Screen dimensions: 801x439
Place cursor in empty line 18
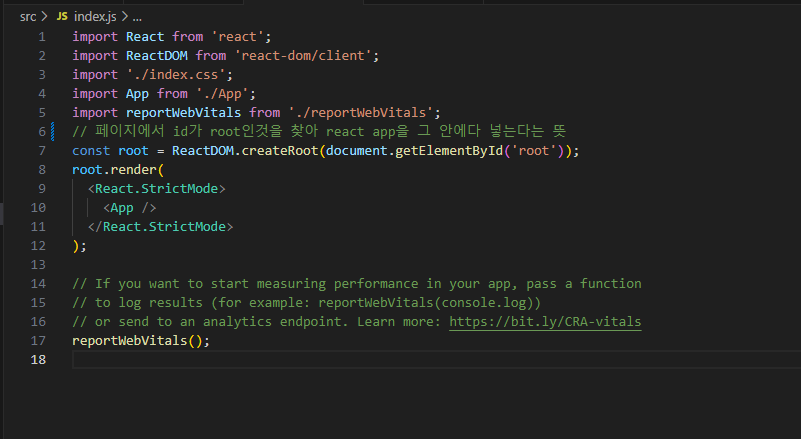tap(436, 360)
